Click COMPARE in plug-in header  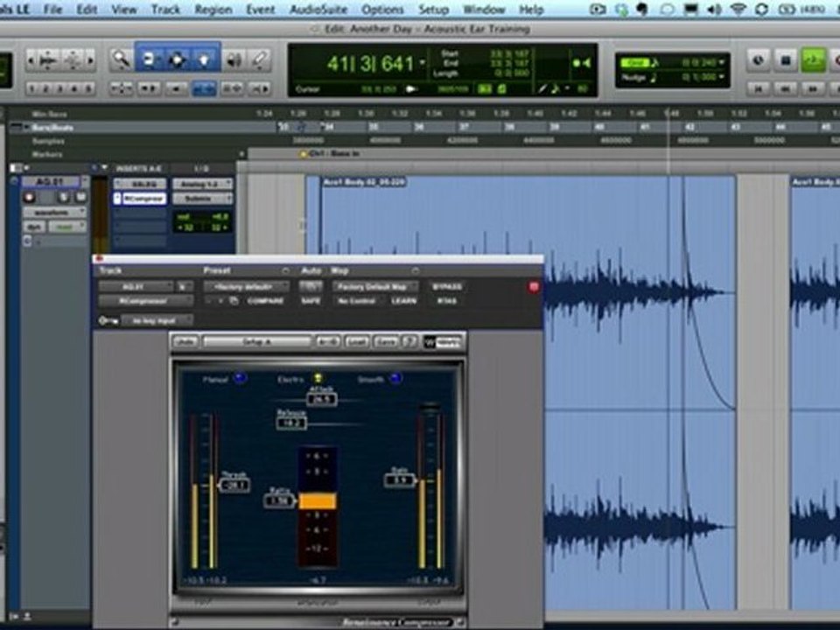(x=266, y=301)
